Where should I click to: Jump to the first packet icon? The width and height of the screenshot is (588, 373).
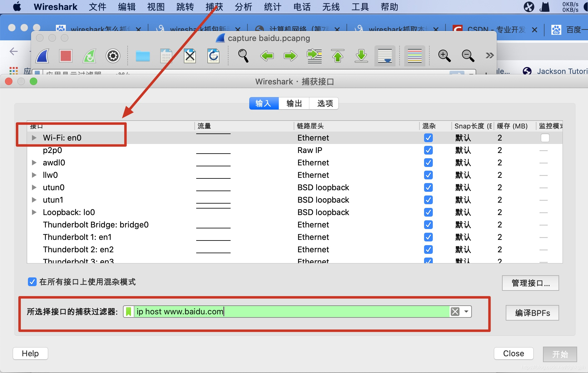pos(338,56)
